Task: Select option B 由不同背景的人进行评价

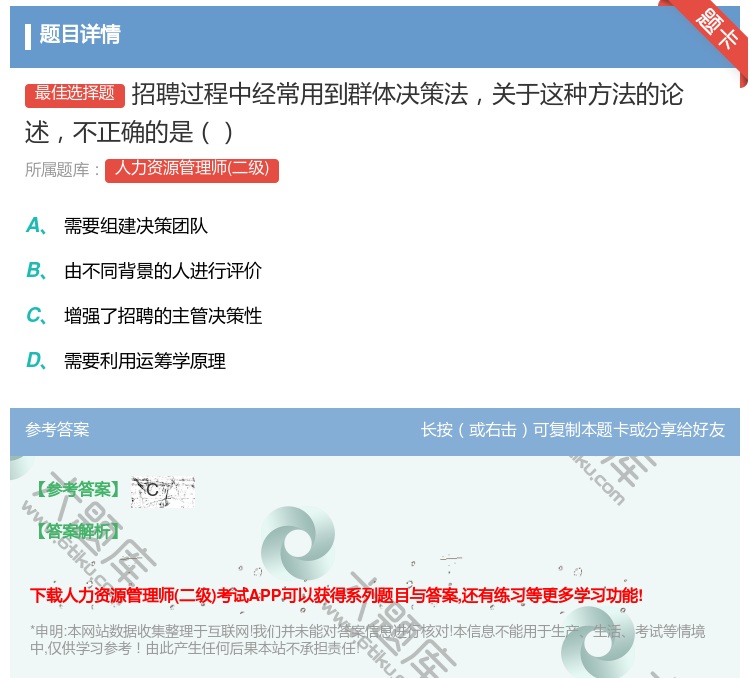Action: (163, 271)
